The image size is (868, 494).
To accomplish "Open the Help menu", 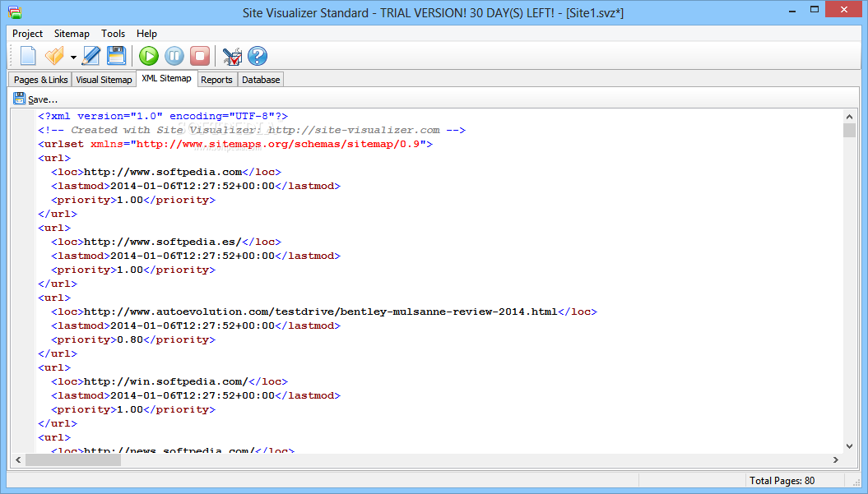I will pyautogui.click(x=146, y=34).
